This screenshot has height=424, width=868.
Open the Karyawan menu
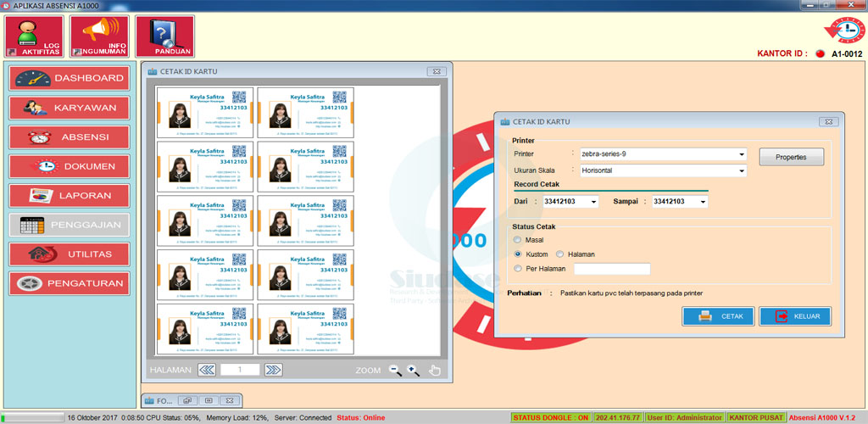pos(70,108)
